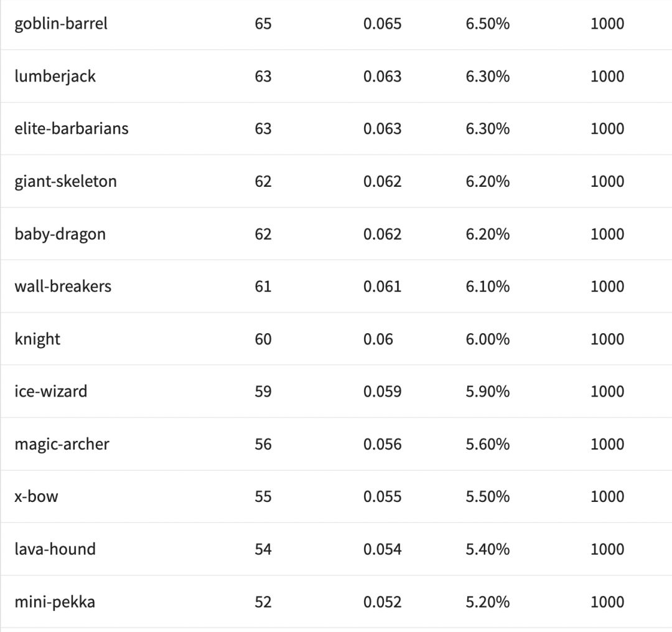Select the ice-wizard row label
This screenshot has height=632, width=672.
(x=51, y=391)
